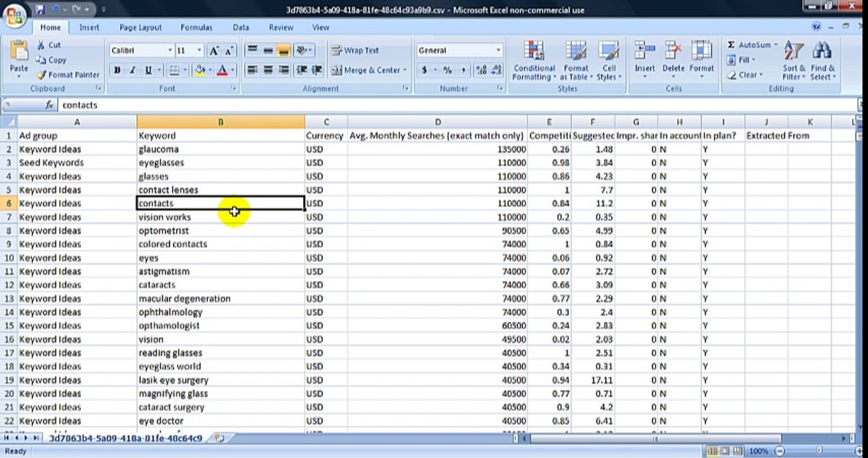The height and width of the screenshot is (458, 868).
Task: Switch to the Insert ribbon tab
Action: click(x=89, y=27)
